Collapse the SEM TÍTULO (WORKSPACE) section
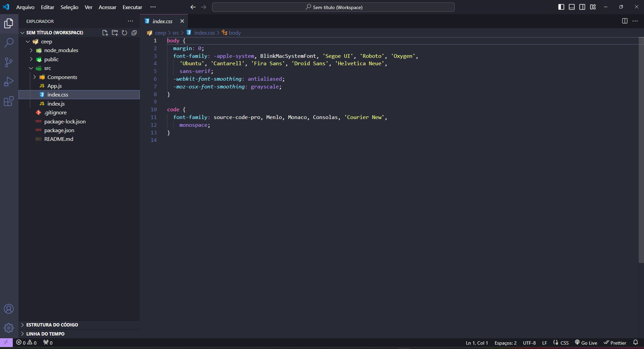This screenshot has height=349, width=644. (x=22, y=33)
